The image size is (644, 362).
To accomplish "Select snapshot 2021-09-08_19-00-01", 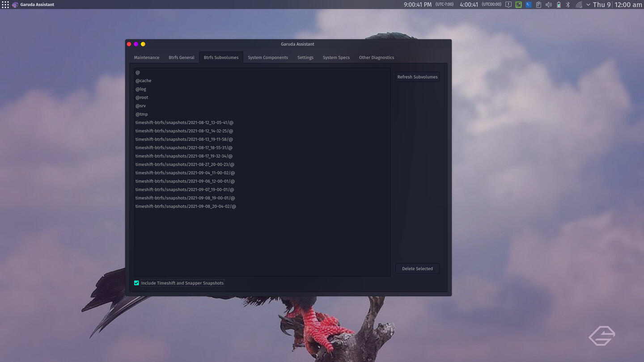I will (x=262, y=198).
